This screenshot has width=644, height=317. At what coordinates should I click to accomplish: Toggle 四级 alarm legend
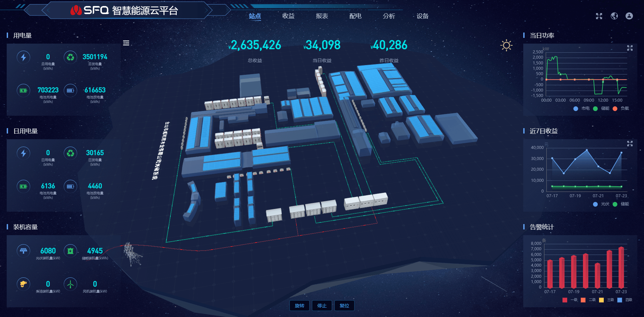625,300
